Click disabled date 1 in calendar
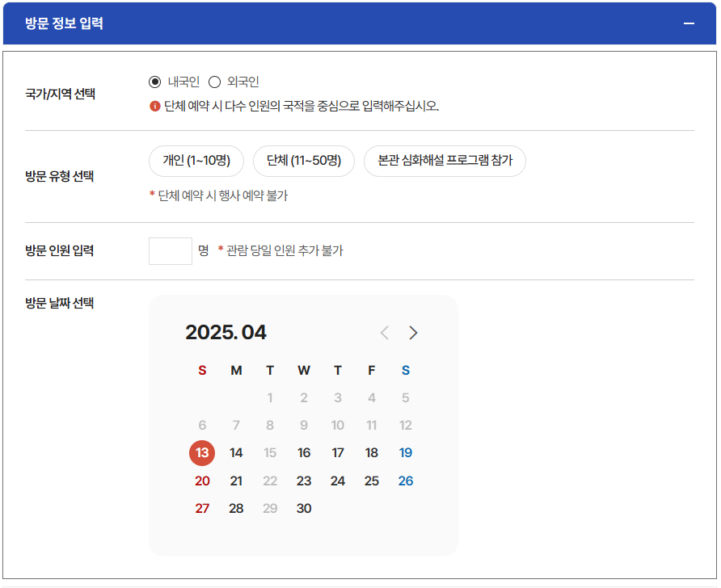The width and height of the screenshot is (721, 588). [x=270, y=398]
